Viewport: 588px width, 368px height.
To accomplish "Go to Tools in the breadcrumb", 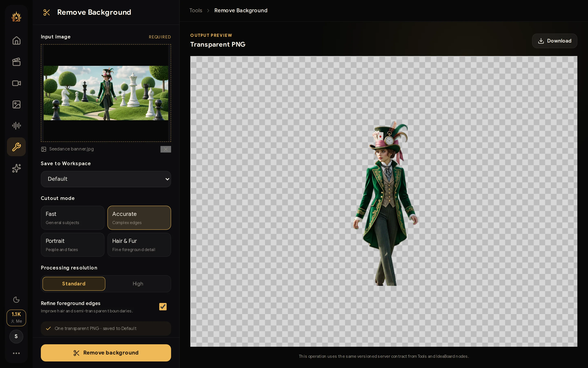I will tap(196, 10).
